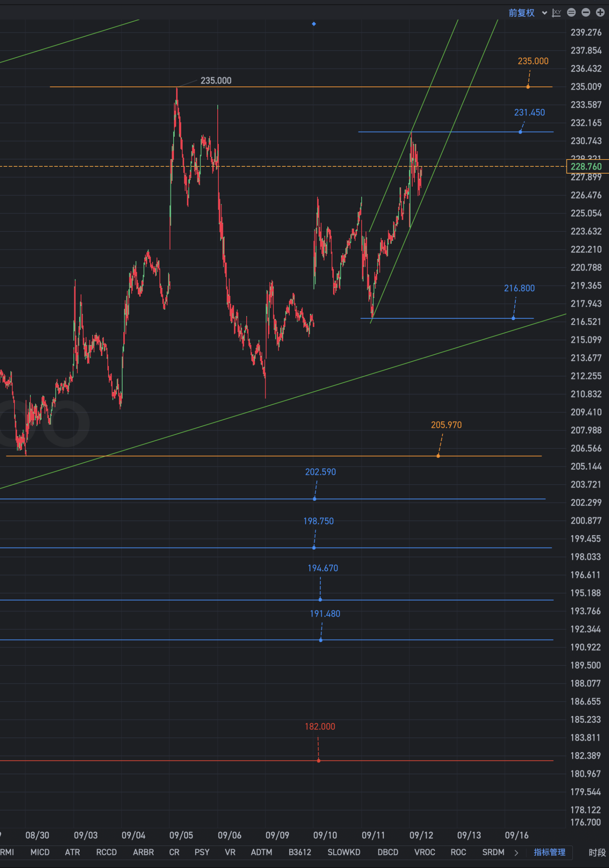Click the 09/06 date label
This screenshot has width=609, height=868.
point(230,835)
